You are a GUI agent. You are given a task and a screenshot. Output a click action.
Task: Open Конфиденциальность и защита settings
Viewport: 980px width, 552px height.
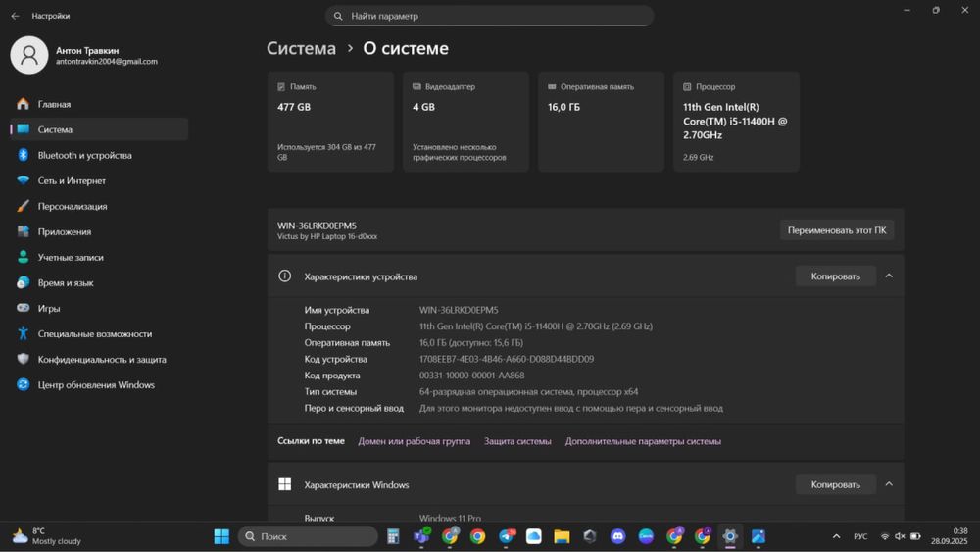click(99, 360)
